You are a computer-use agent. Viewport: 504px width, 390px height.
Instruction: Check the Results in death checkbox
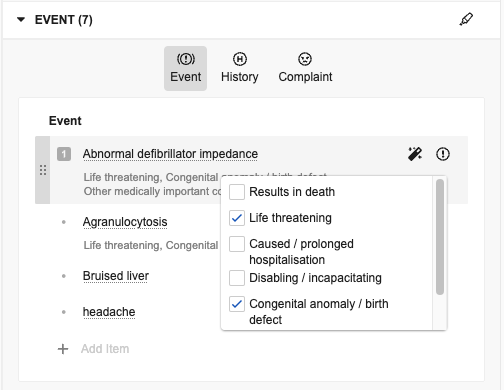pyautogui.click(x=237, y=192)
